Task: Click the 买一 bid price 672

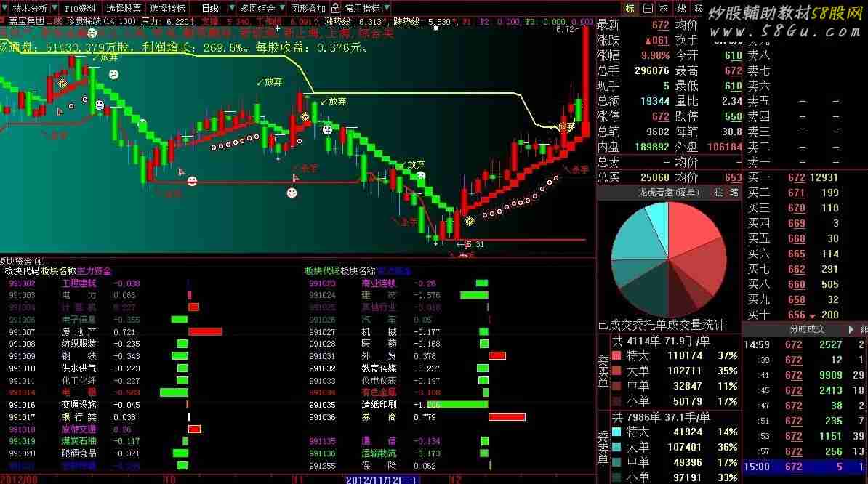Action: coord(797,177)
